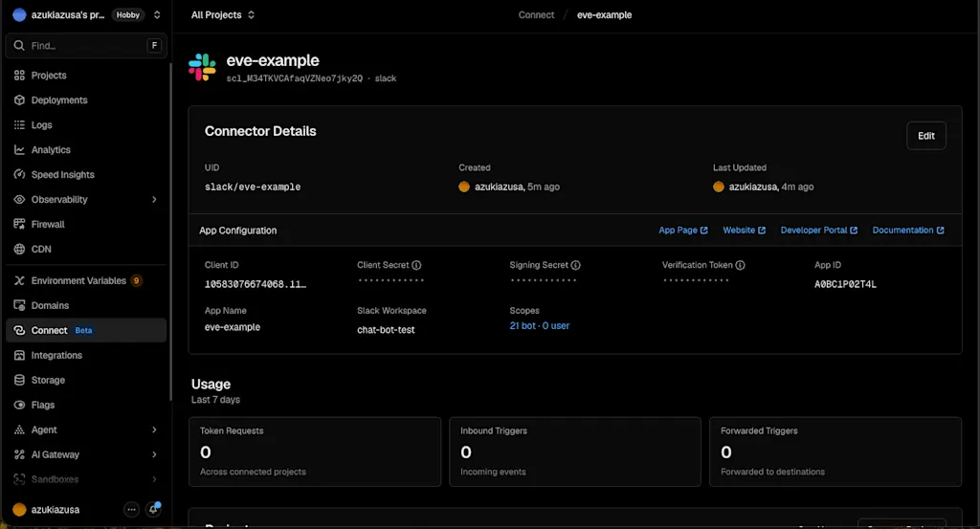Click the Forwarded Triggers usage card
The image size is (980, 529).
coord(835,452)
